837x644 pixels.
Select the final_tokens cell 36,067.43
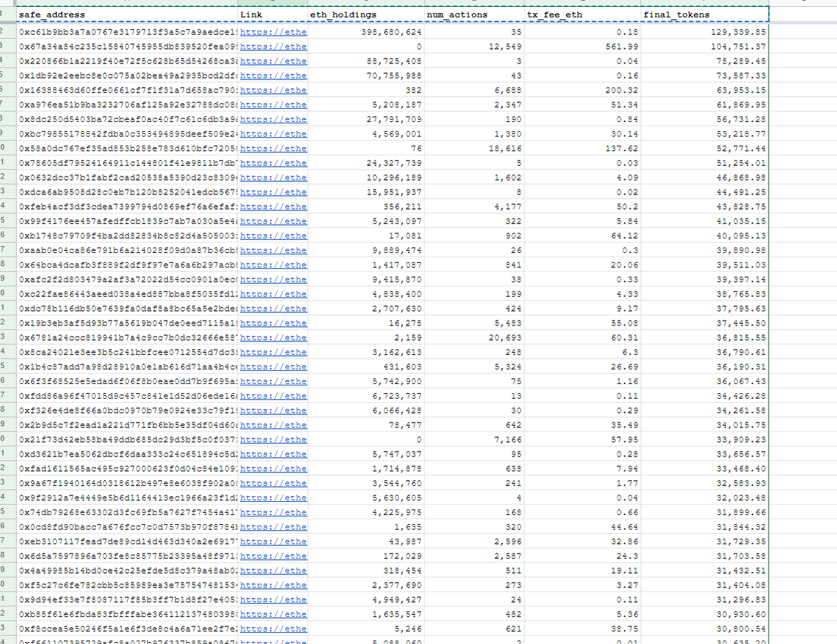[705, 381]
